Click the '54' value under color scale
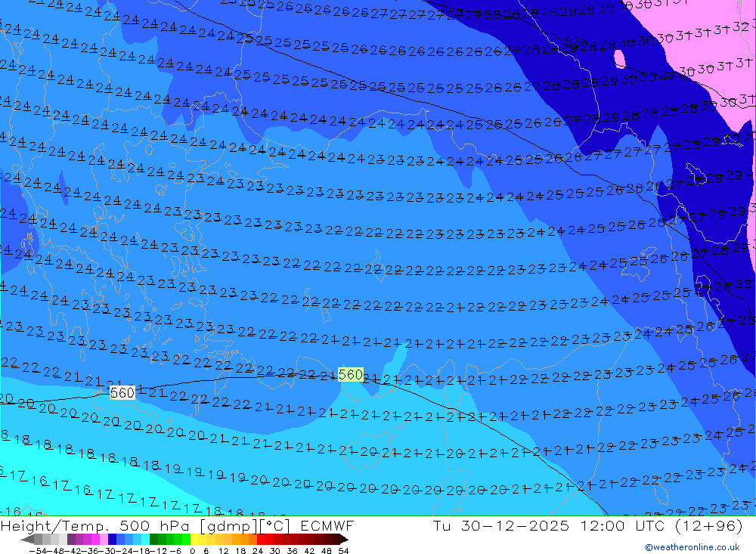 tap(343, 551)
